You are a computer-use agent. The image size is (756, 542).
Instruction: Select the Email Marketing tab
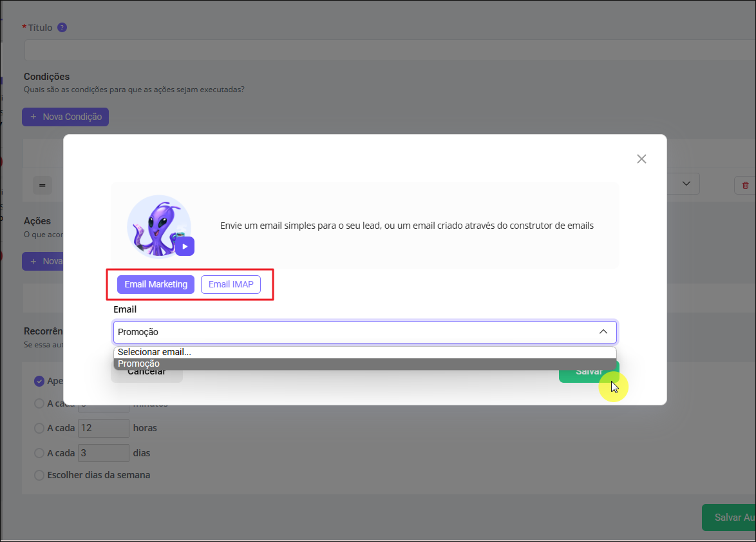[156, 284]
